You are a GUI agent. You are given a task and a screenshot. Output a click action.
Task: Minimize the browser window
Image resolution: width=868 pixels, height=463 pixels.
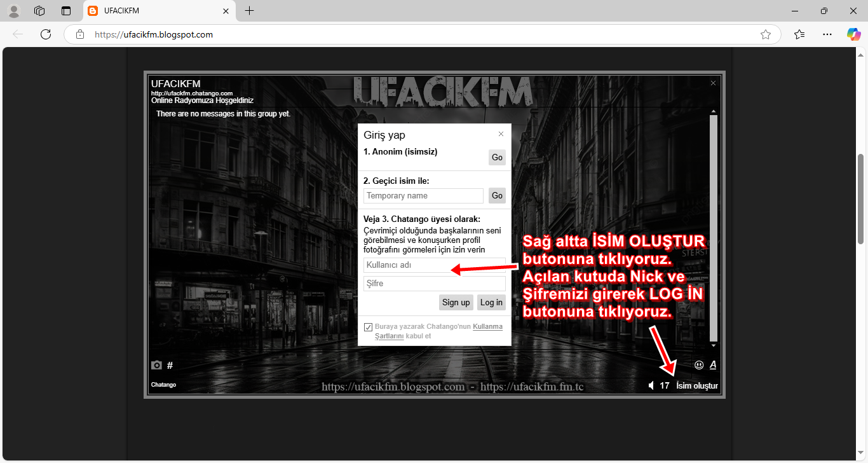[795, 11]
